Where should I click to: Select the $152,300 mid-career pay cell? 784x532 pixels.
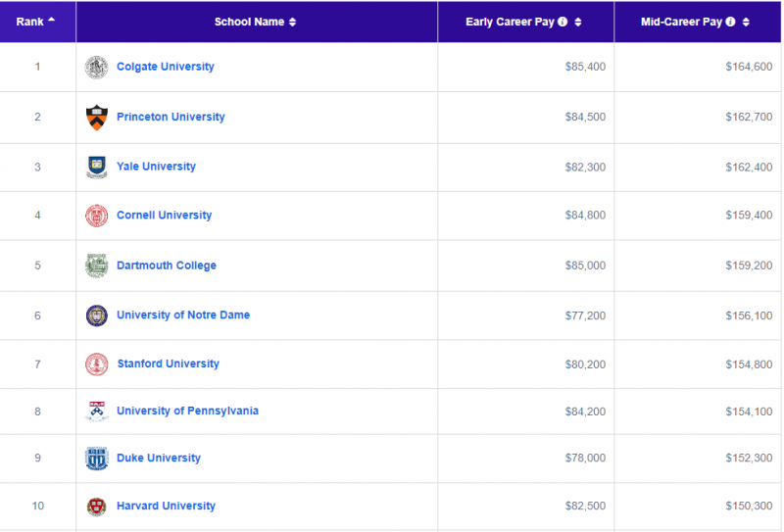tap(698, 459)
